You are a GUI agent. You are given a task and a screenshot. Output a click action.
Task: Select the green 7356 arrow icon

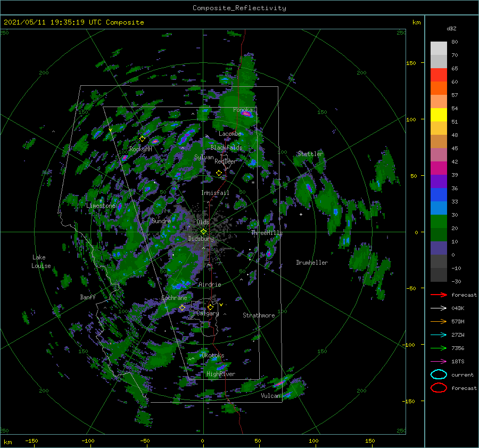click(439, 348)
